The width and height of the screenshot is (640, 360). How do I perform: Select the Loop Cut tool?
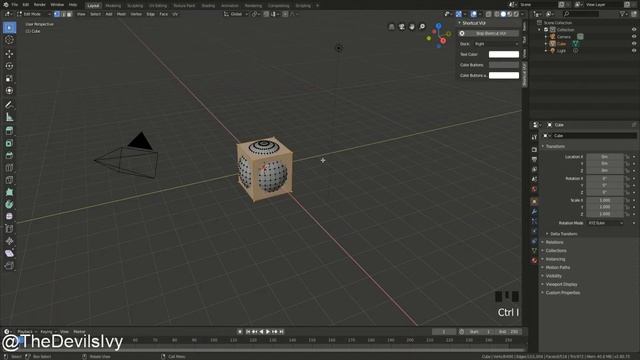[x=9, y=168]
